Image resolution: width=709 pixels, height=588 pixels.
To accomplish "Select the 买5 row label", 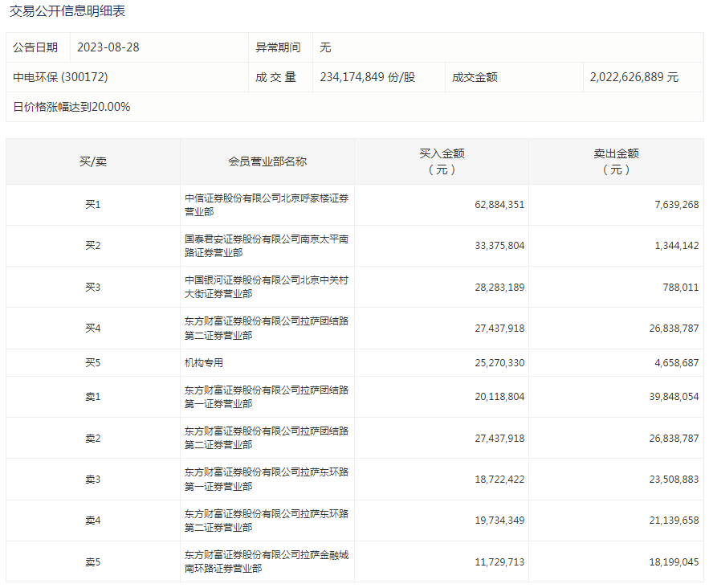I will click(92, 363).
